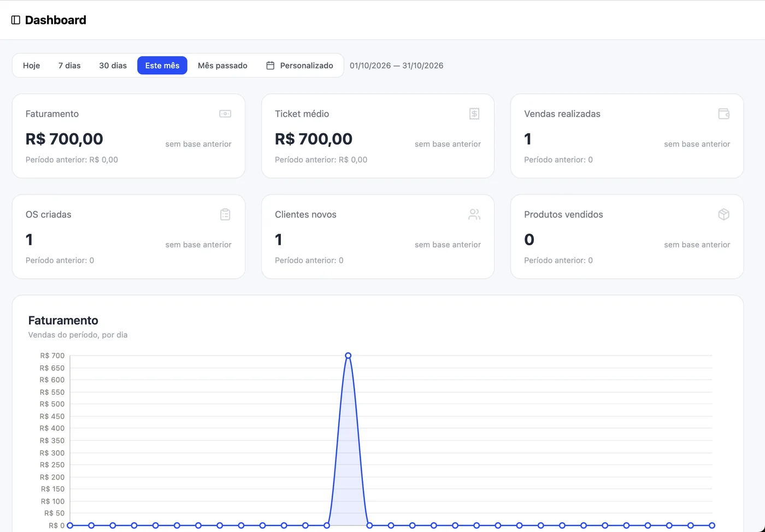Click the Faturamento card banknote icon
This screenshot has height=532, width=765.
pos(225,114)
